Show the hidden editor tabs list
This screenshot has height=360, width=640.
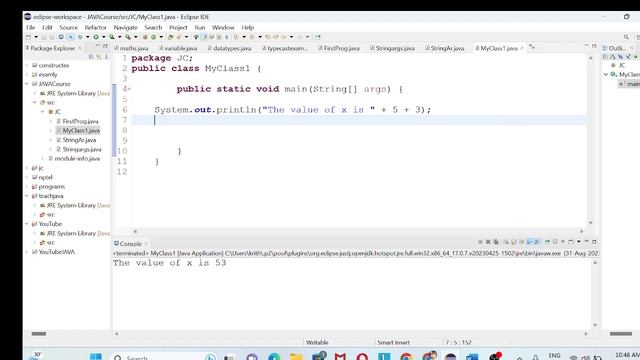click(x=531, y=47)
